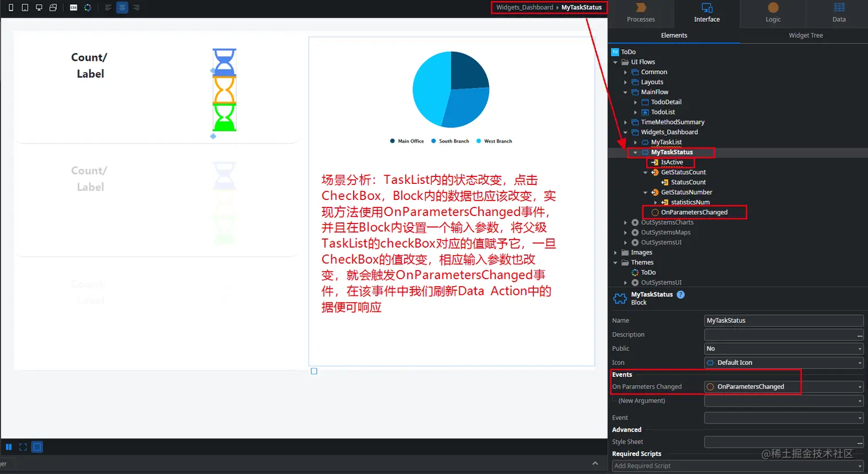868x474 pixels.
Task: Expand the TimeMethodSummary flow
Action: (626, 122)
